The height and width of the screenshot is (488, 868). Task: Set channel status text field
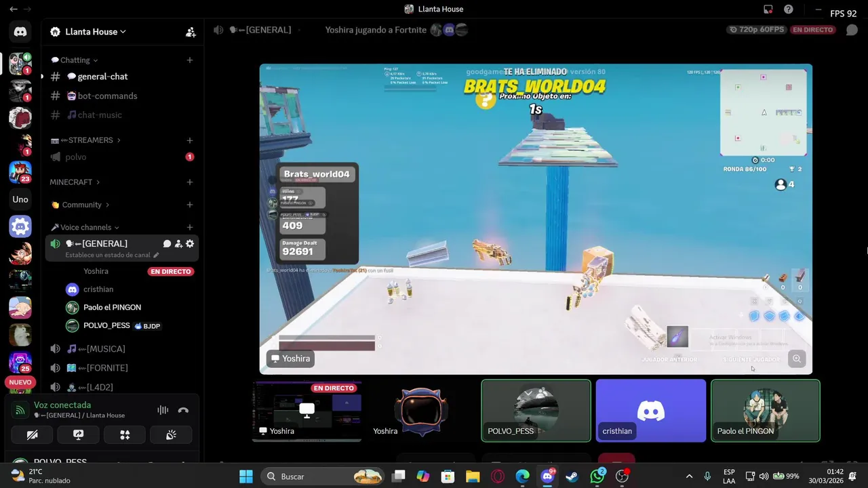(112, 256)
